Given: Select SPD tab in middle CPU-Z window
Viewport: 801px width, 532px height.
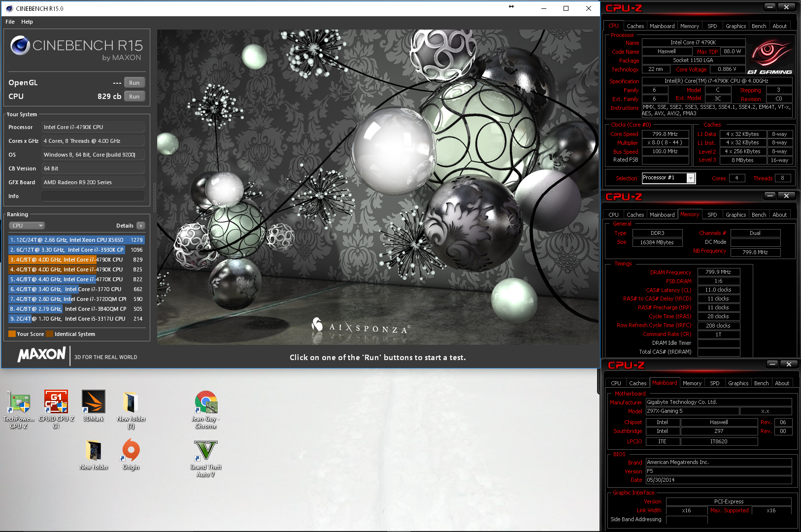Looking at the screenshot, I should 712,215.
